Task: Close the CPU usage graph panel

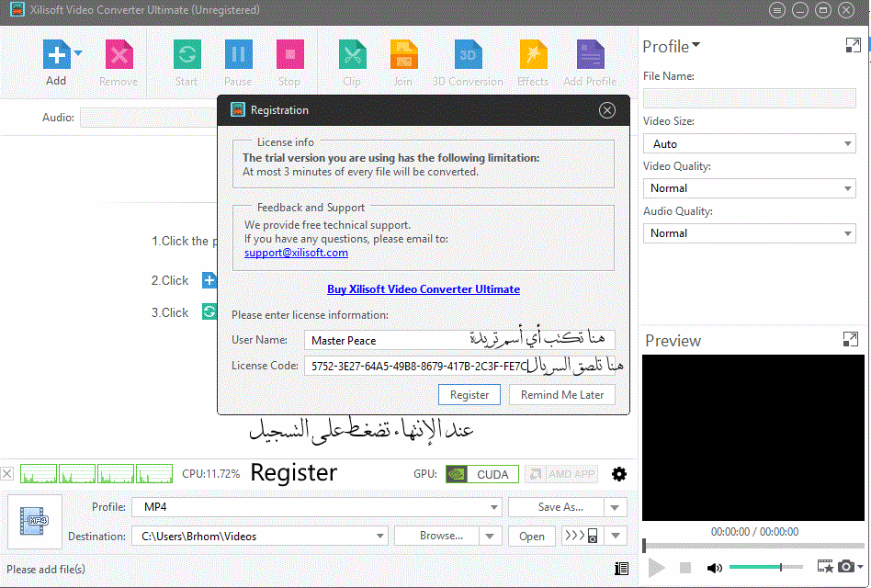Action: [7, 474]
